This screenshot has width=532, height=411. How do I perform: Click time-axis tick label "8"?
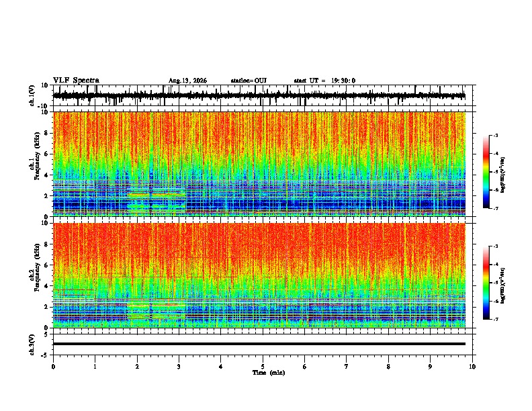coord(388,367)
